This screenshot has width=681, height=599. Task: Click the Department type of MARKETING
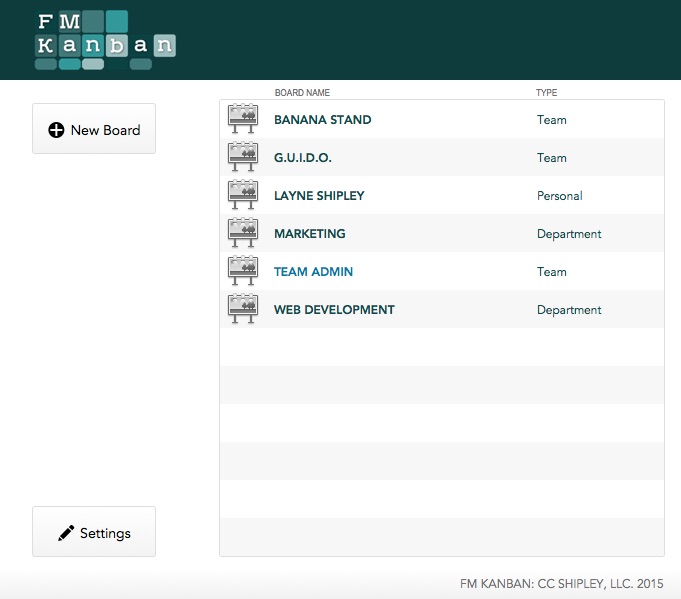tap(569, 234)
